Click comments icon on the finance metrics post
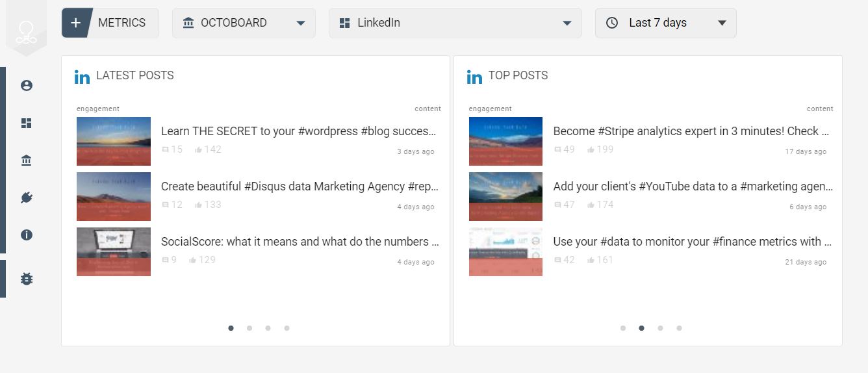Screen dimensions: 868x373 (x=557, y=260)
